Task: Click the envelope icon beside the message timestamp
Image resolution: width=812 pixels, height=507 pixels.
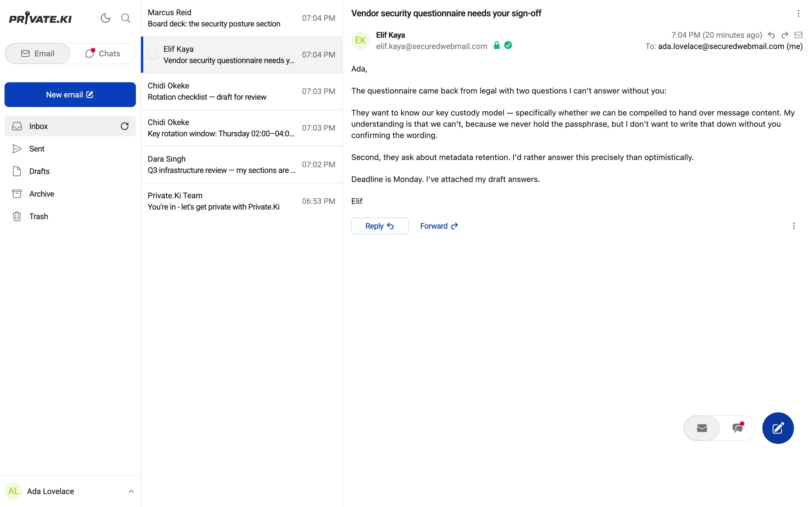Action: coord(798,35)
